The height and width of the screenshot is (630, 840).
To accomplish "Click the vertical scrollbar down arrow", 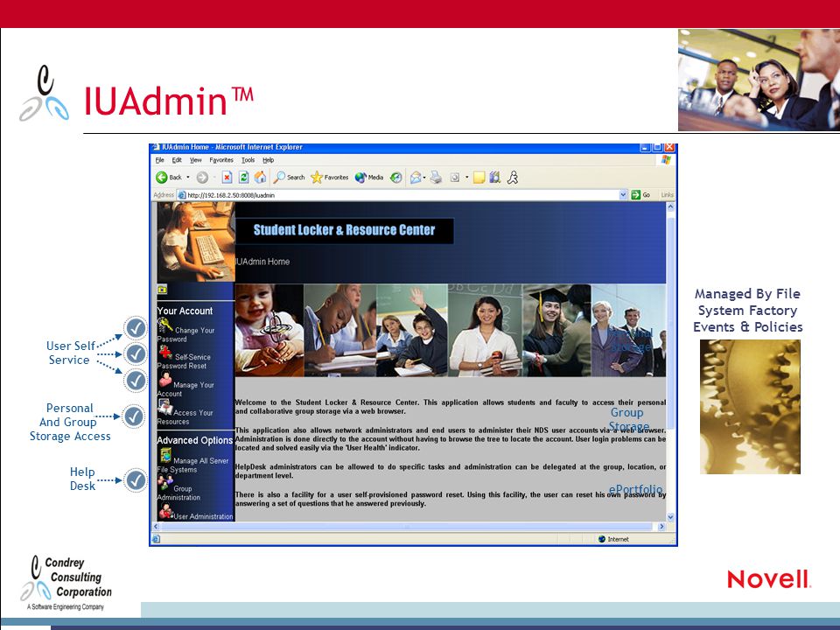I will coord(671,517).
